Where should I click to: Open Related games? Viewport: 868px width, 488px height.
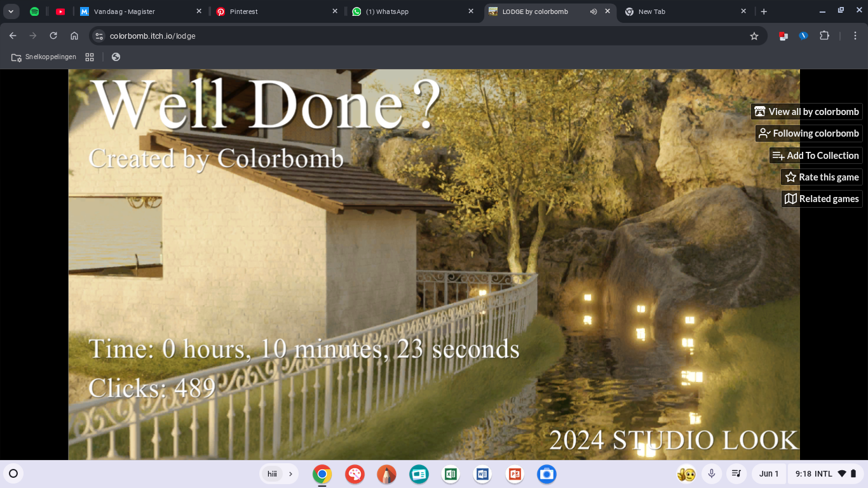822,199
